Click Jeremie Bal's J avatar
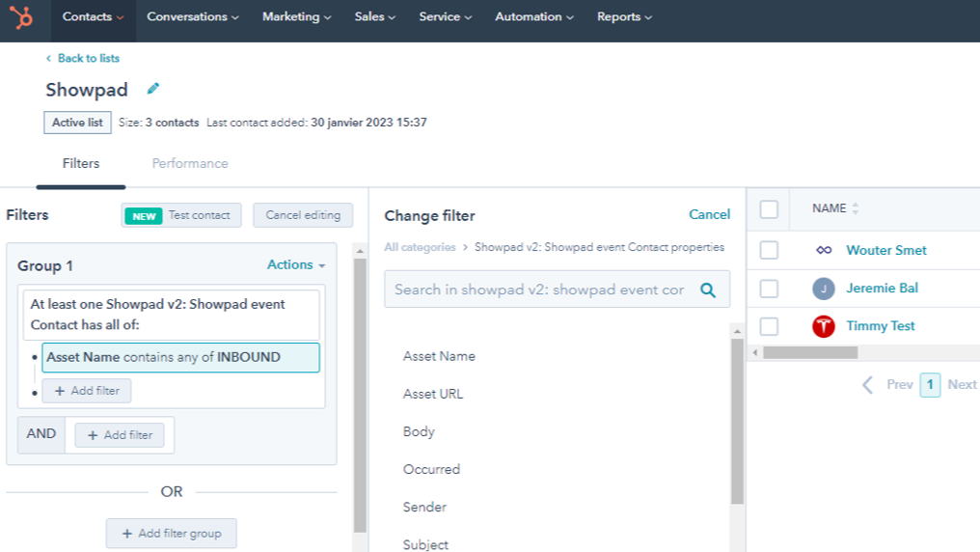 [x=824, y=289]
